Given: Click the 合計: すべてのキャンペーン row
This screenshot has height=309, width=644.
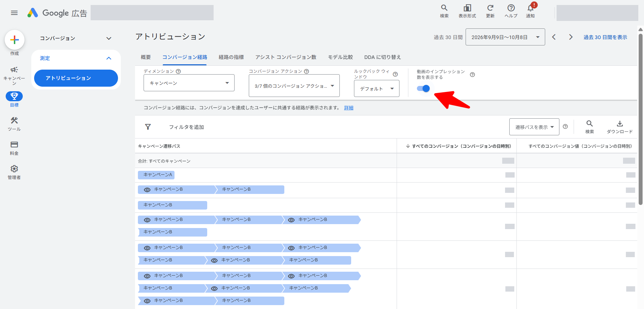Looking at the screenshot, I should (x=386, y=161).
